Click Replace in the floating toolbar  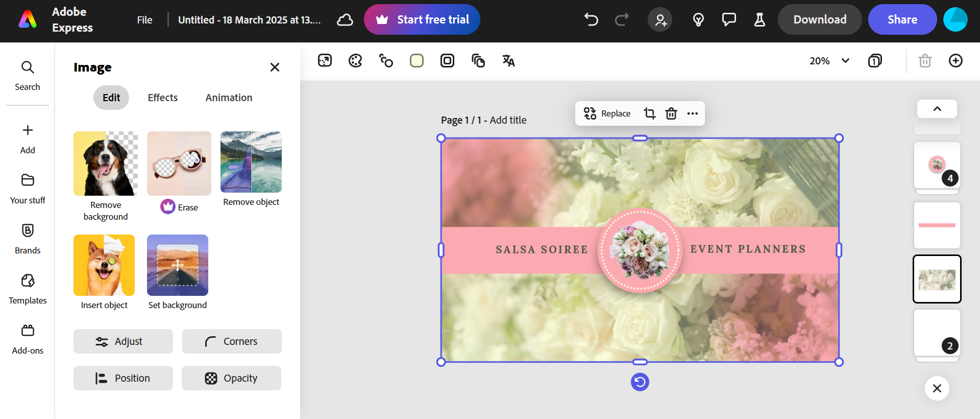607,113
